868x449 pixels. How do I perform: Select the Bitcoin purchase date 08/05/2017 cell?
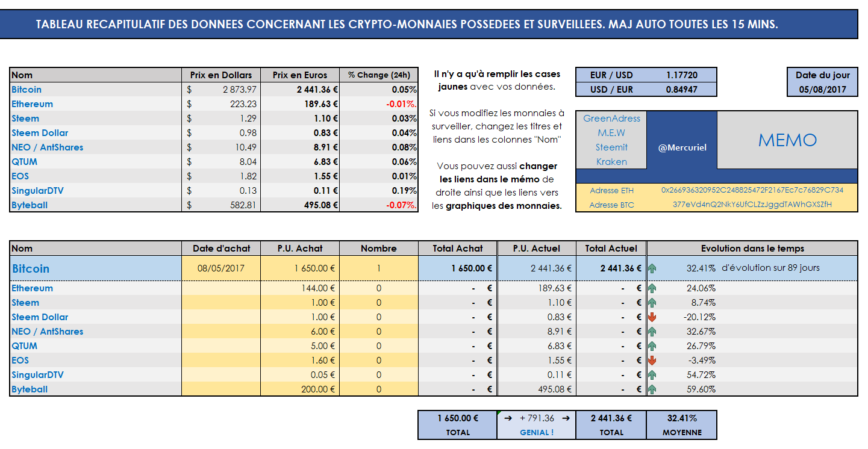tap(221, 268)
